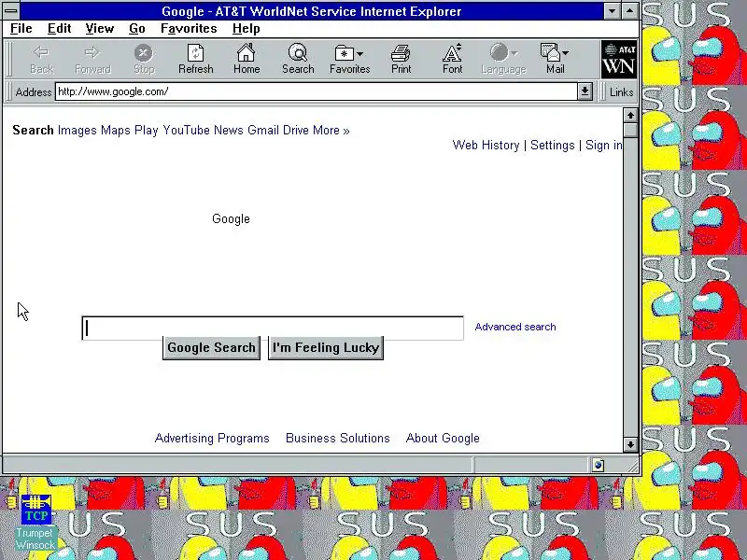The width and height of the screenshot is (747, 560).
Task: Click the vertical scrollbar up arrow
Action: coord(630,115)
